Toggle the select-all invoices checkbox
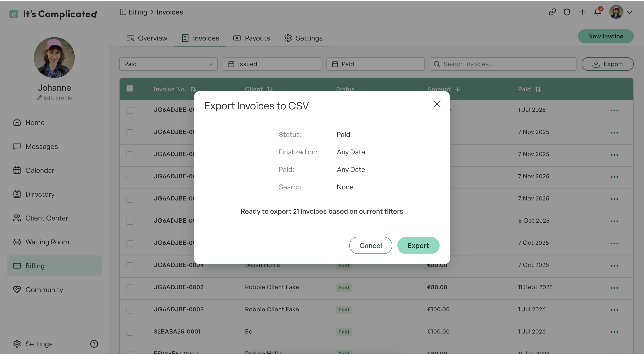The height and width of the screenshot is (354, 644). [130, 88]
